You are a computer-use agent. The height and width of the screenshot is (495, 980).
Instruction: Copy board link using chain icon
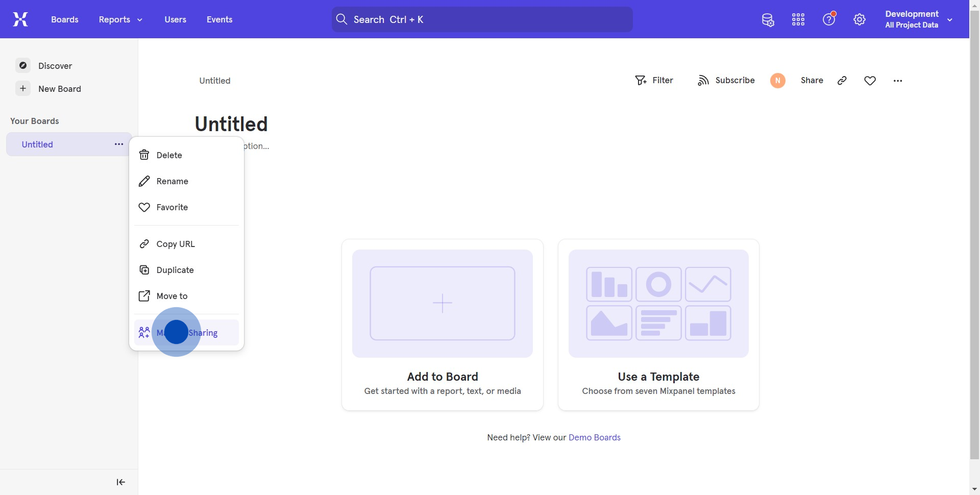(x=842, y=81)
